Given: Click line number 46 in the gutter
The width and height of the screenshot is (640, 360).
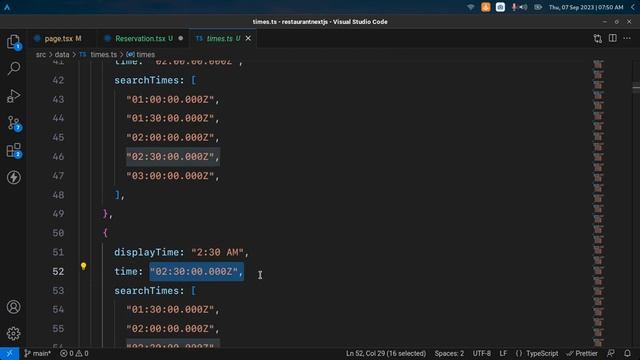Looking at the screenshot, I should click(x=58, y=157).
